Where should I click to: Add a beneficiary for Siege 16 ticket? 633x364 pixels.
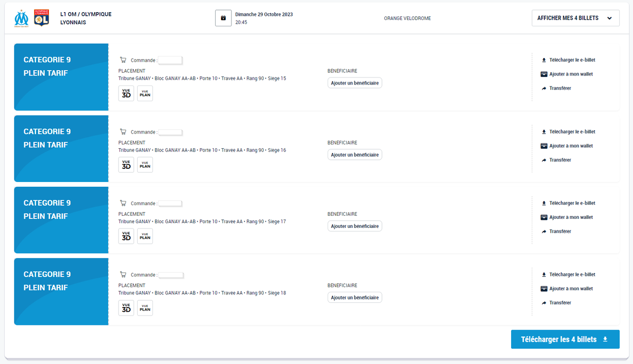[x=354, y=155]
